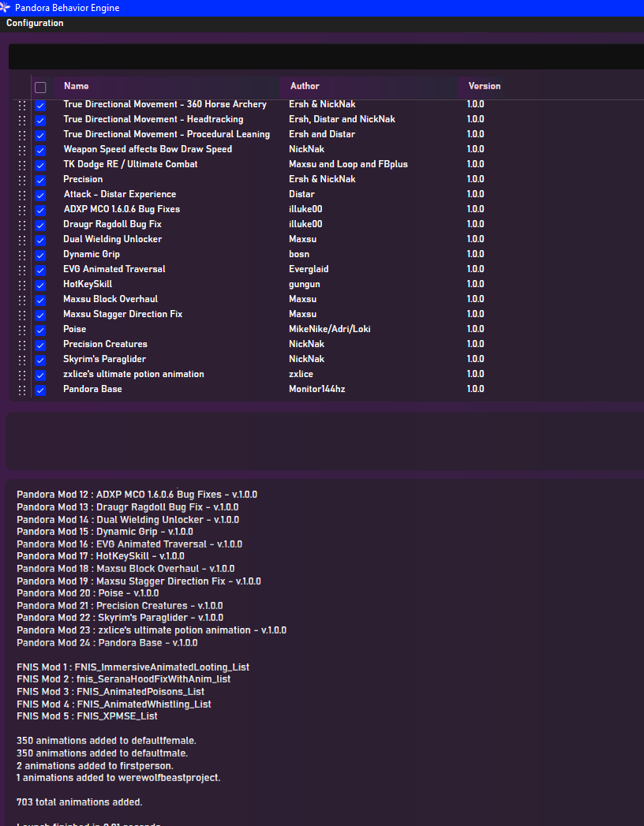Click the search bar above the mod list
Image resolution: width=644 pixels, height=826 pixels.
326,57
